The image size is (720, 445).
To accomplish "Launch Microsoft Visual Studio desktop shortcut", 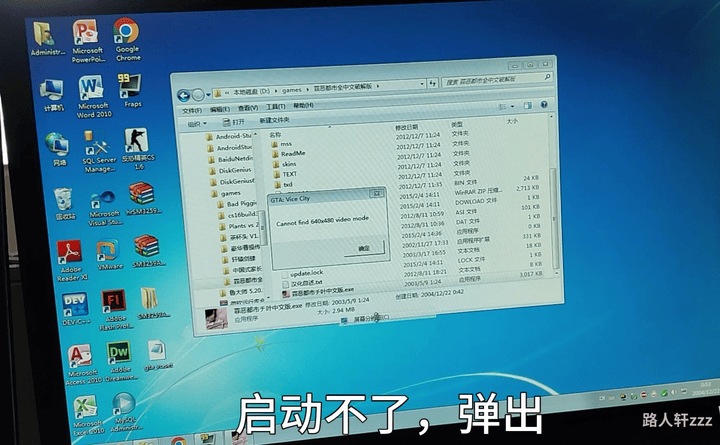I will 105,208.
